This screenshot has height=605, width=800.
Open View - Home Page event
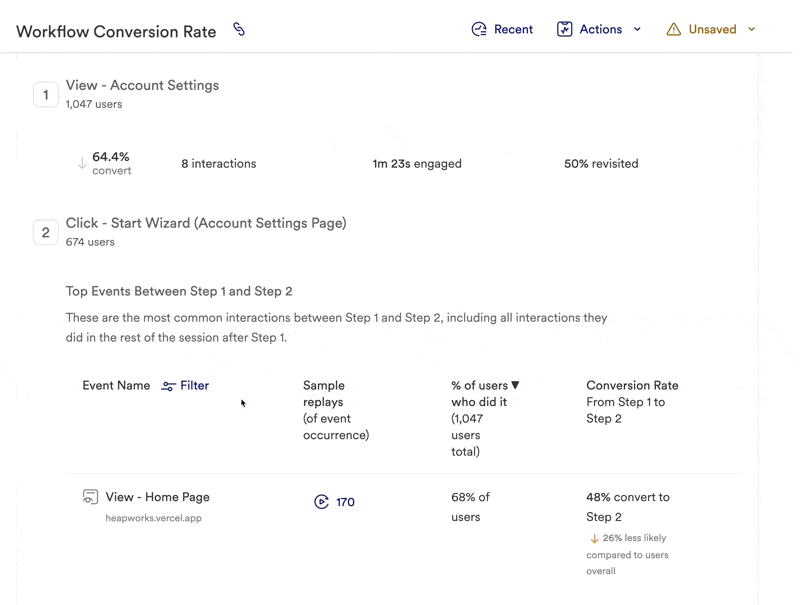pyautogui.click(x=157, y=497)
